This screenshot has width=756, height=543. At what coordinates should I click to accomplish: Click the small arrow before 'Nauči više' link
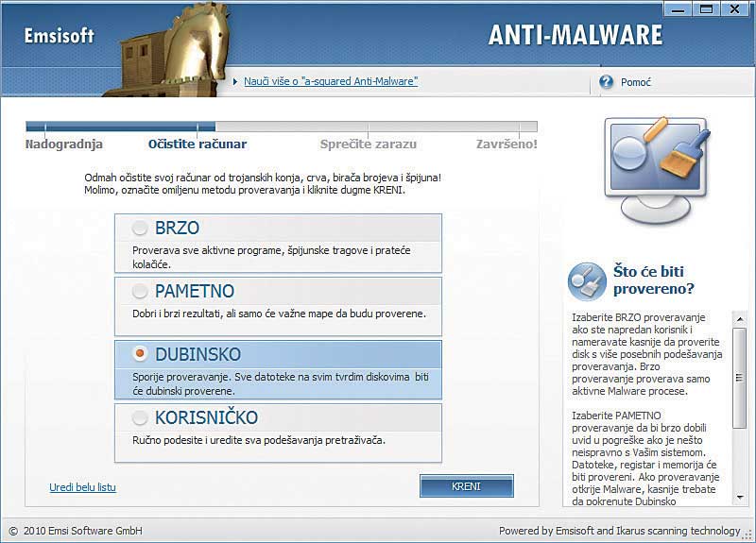tap(234, 82)
